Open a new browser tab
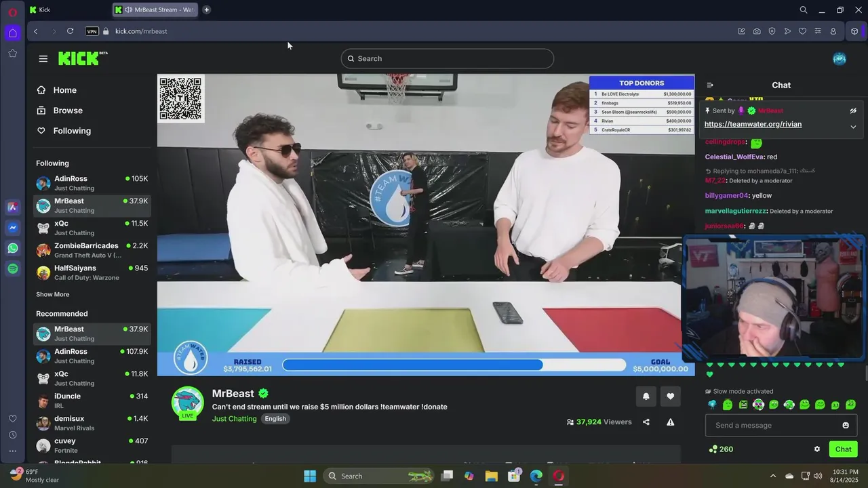 [x=206, y=9]
